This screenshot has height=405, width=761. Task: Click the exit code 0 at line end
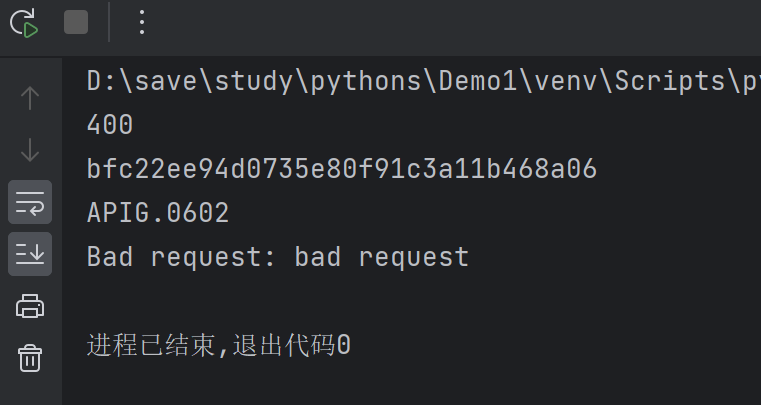tap(343, 346)
